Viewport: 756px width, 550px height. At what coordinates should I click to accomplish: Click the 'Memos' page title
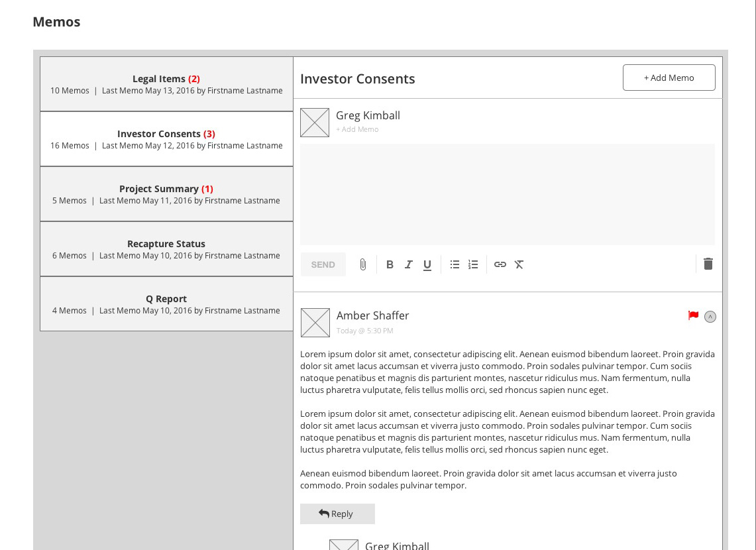click(56, 22)
